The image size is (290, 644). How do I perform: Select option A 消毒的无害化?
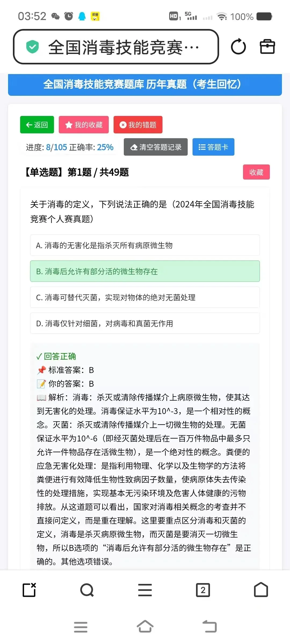coord(145,245)
